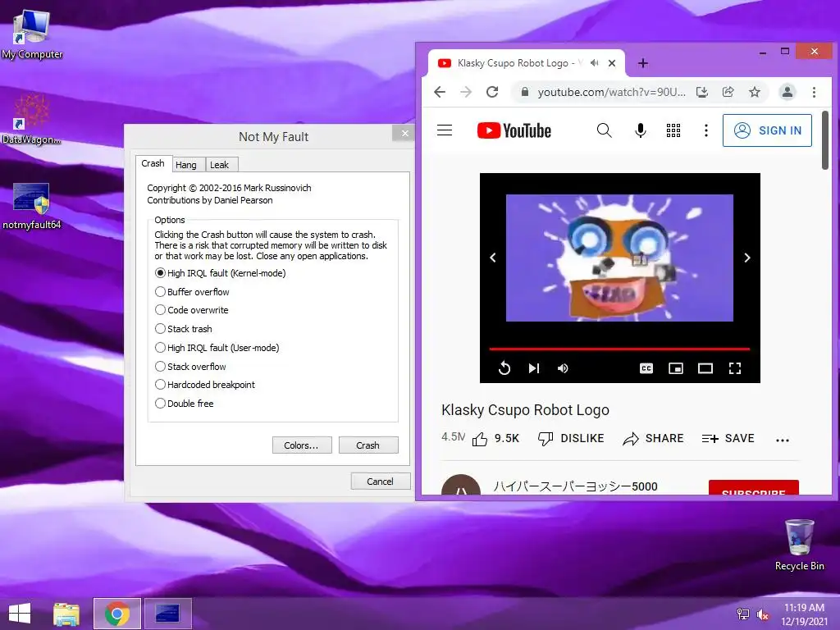Go forward in Chrome browser
The height and width of the screenshot is (630, 840).
(x=466, y=92)
